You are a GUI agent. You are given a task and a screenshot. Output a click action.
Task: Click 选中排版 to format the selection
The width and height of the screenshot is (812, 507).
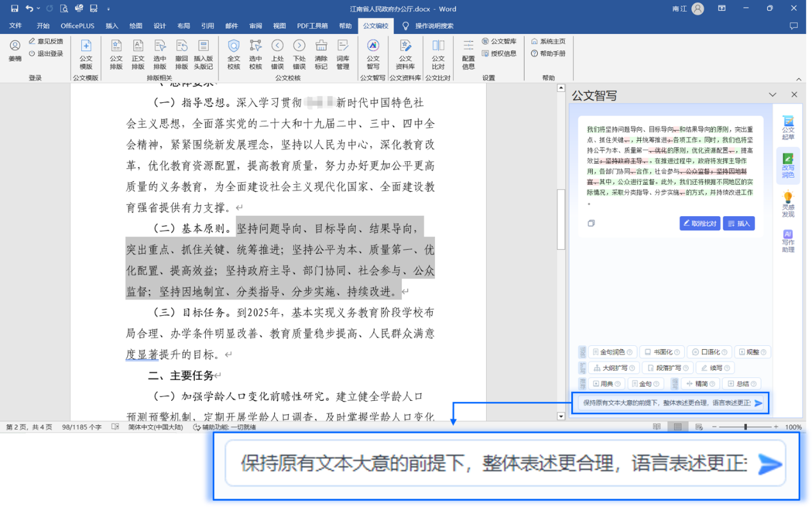coord(160,54)
